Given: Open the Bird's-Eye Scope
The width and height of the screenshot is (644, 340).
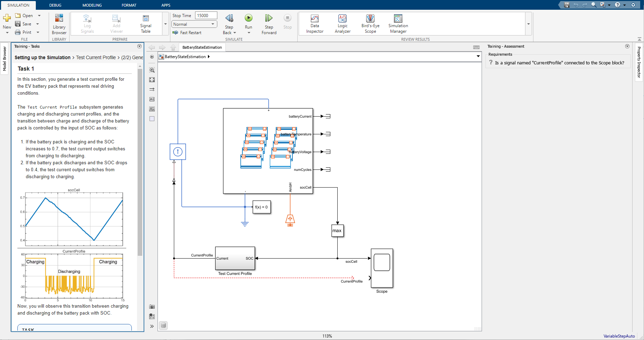Looking at the screenshot, I should tap(370, 24).
